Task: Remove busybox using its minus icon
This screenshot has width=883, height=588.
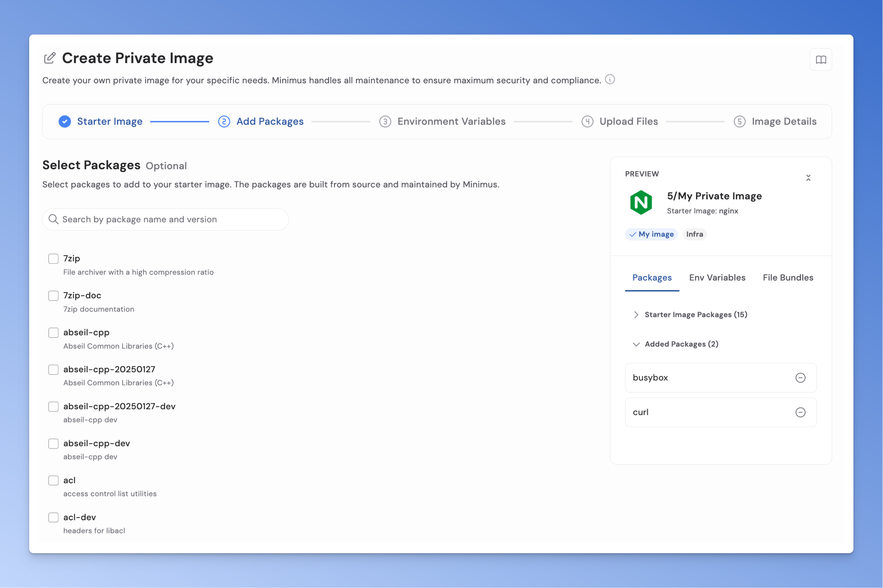Action: tap(801, 378)
